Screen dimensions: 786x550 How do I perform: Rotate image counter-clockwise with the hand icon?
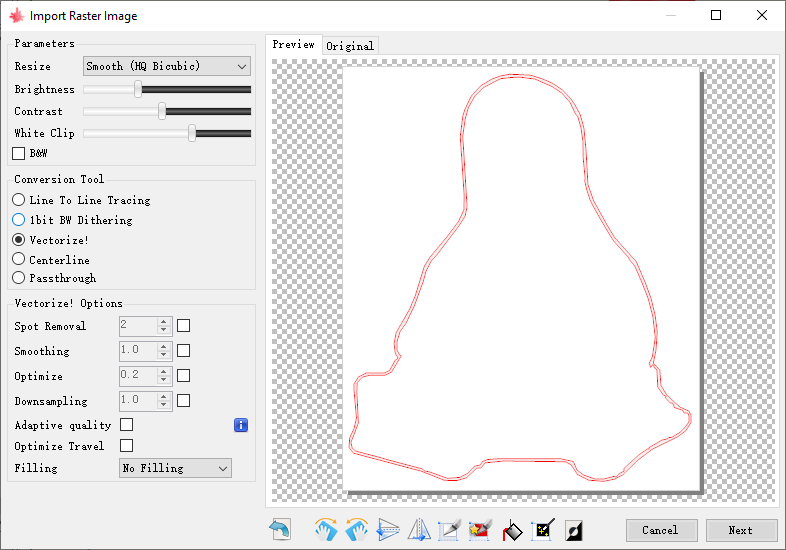pyautogui.click(x=356, y=529)
